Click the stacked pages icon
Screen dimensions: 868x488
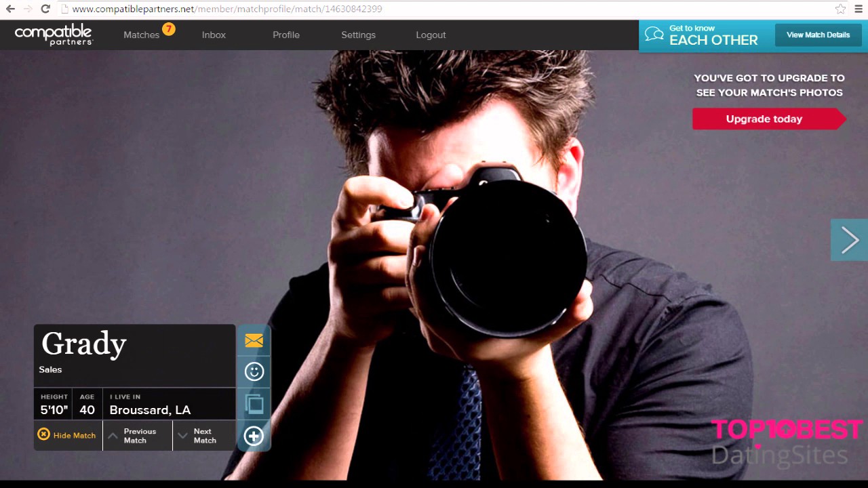pos(254,403)
